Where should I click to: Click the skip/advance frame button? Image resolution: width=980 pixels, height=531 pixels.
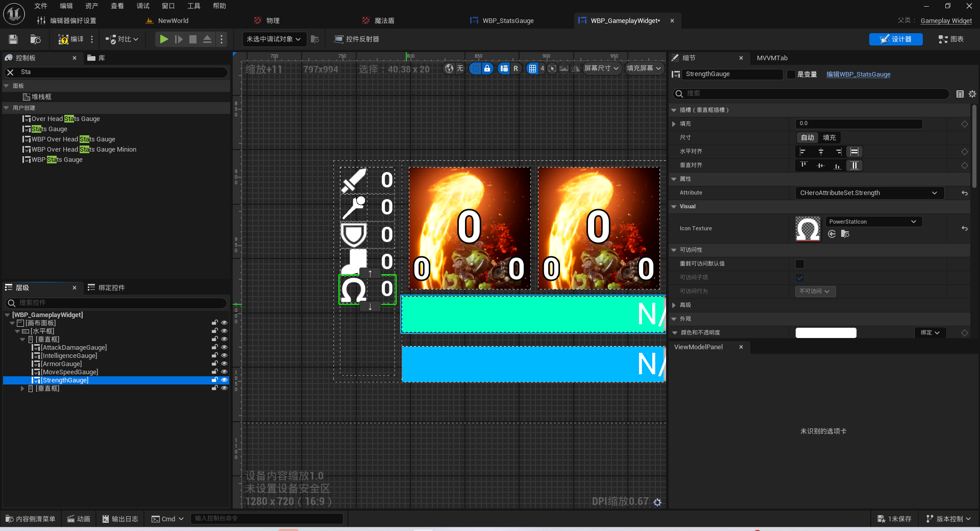pyautogui.click(x=179, y=39)
